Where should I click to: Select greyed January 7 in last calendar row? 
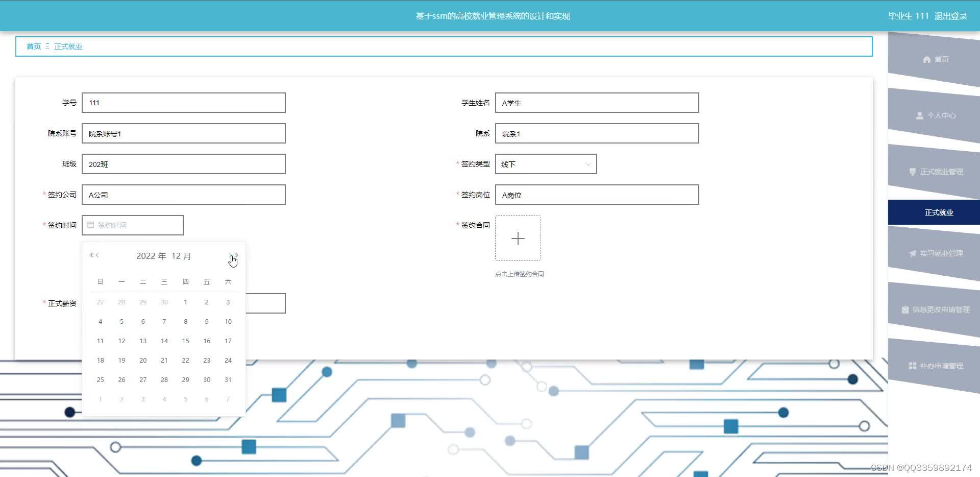coord(228,399)
